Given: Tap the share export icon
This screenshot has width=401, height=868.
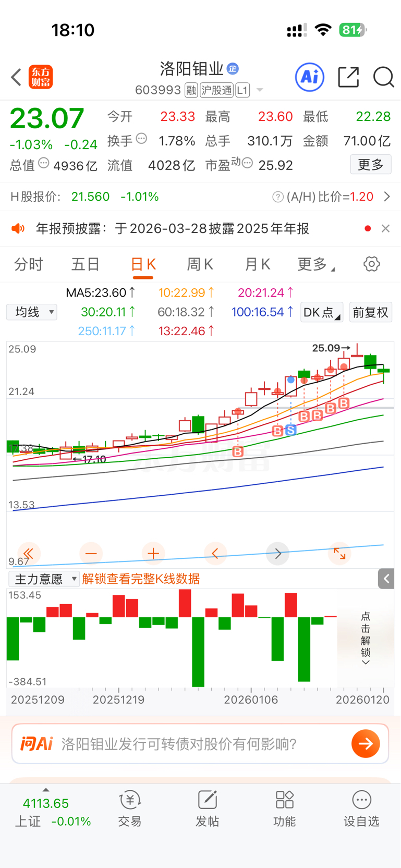Looking at the screenshot, I should pos(348,77).
